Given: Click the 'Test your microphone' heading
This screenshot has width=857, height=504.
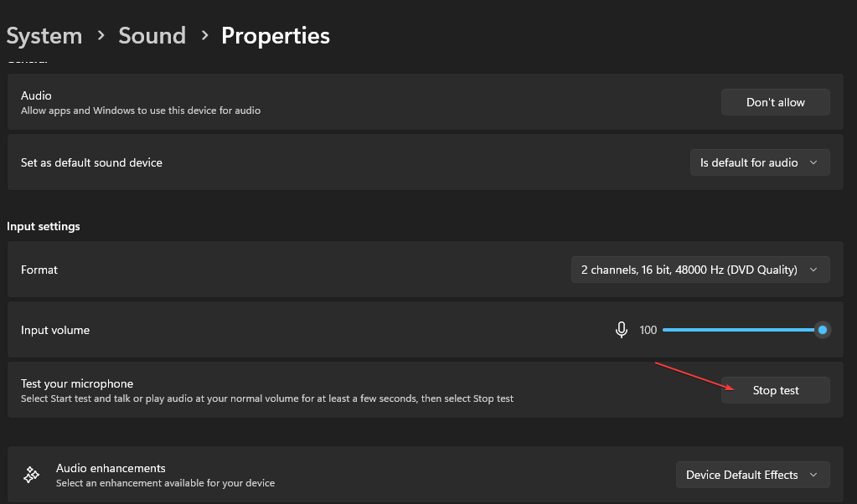Looking at the screenshot, I should point(77,383).
